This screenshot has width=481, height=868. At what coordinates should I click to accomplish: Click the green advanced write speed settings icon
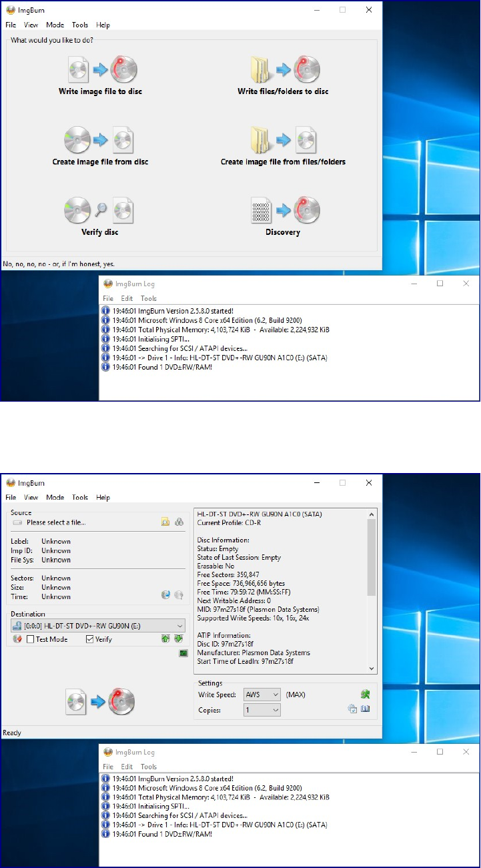365,695
